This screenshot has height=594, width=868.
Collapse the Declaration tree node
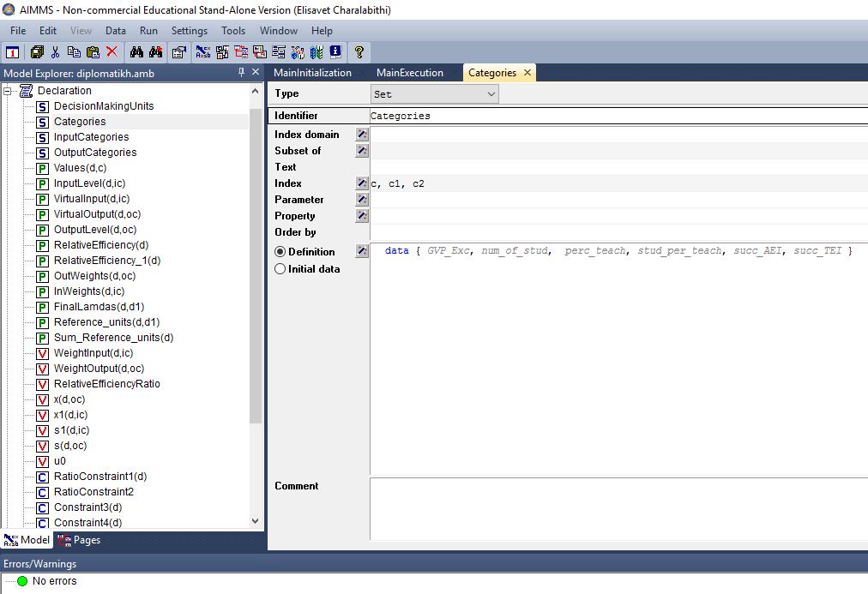point(7,91)
